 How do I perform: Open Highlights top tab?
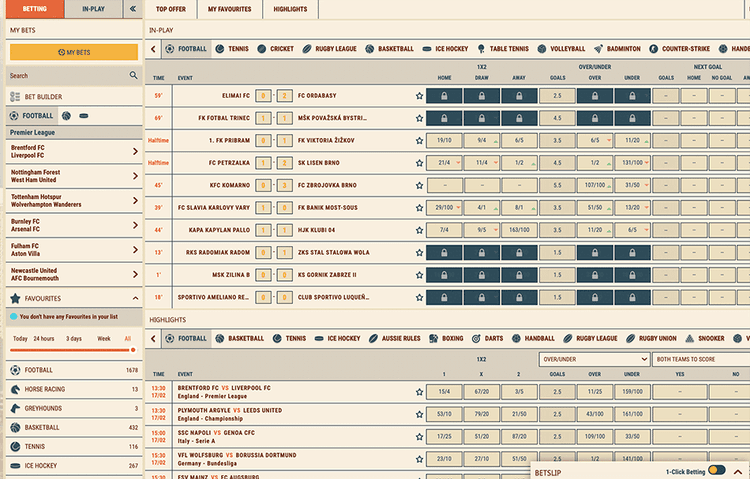[290, 9]
